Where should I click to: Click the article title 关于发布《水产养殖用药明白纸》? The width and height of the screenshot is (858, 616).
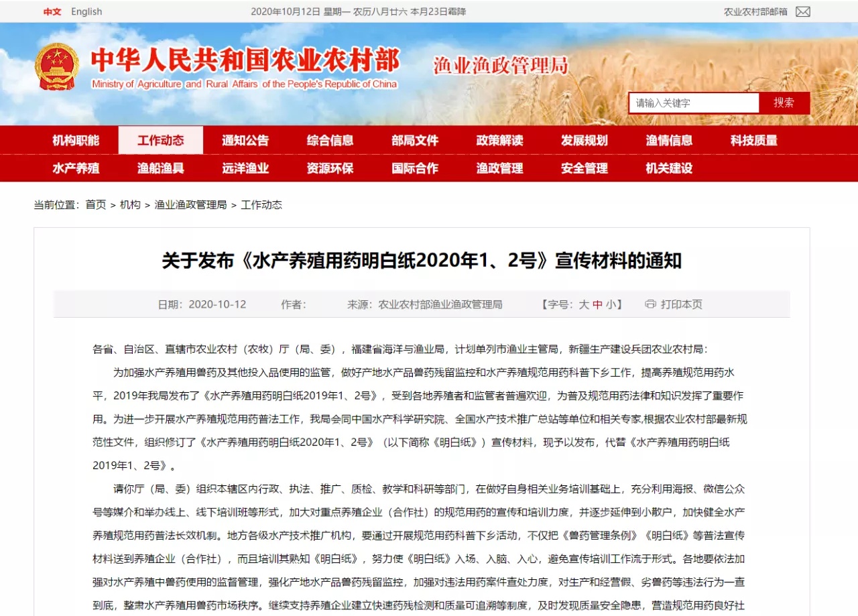tap(422, 261)
